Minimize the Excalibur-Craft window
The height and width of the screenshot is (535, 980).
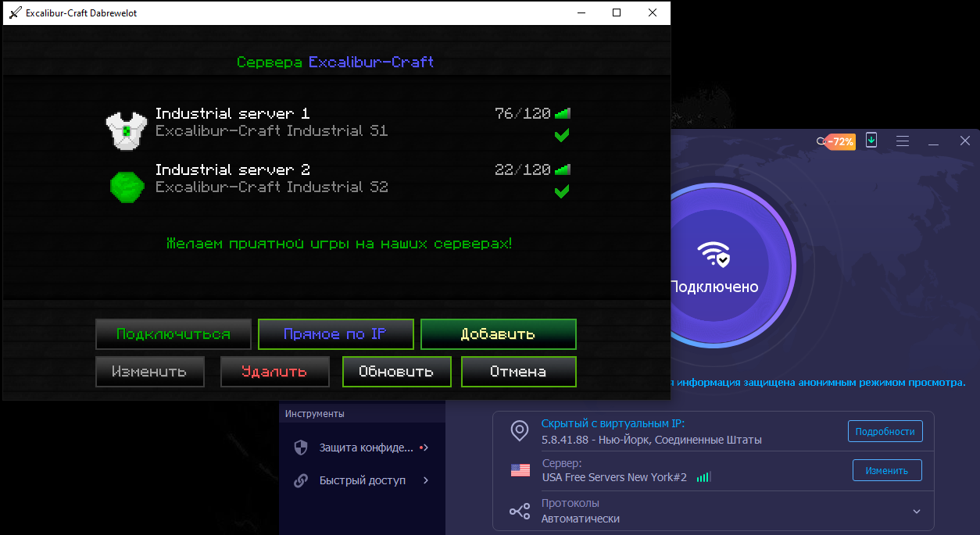[581, 12]
